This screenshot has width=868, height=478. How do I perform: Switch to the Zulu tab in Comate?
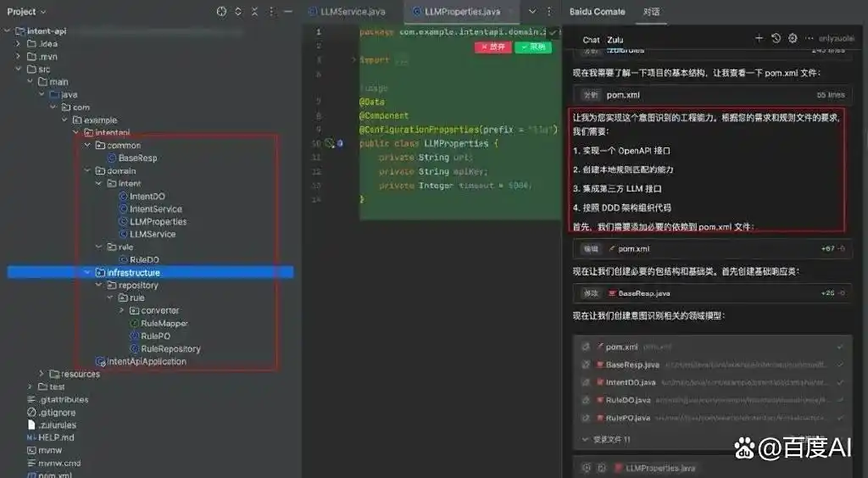[x=615, y=40]
